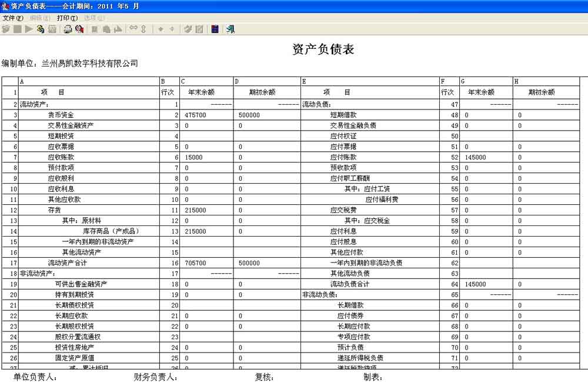588x382 pixels.
Task: Click the gray play arrow toolbar icon
Action: coord(29,29)
